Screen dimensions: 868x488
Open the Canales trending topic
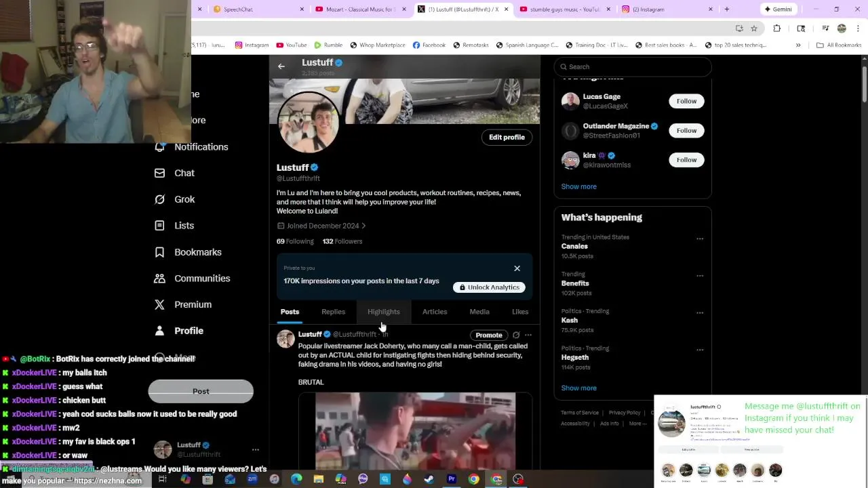(633, 247)
